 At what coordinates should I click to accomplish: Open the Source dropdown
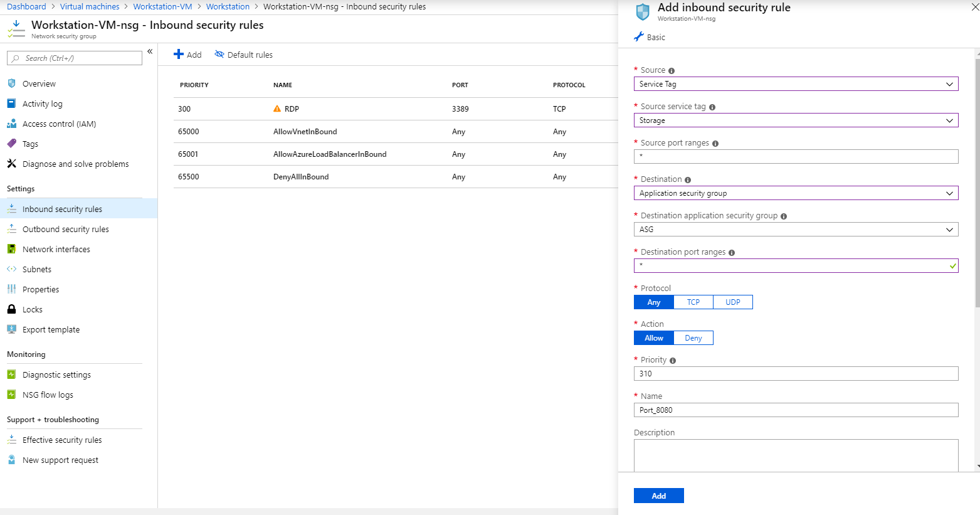pos(795,83)
